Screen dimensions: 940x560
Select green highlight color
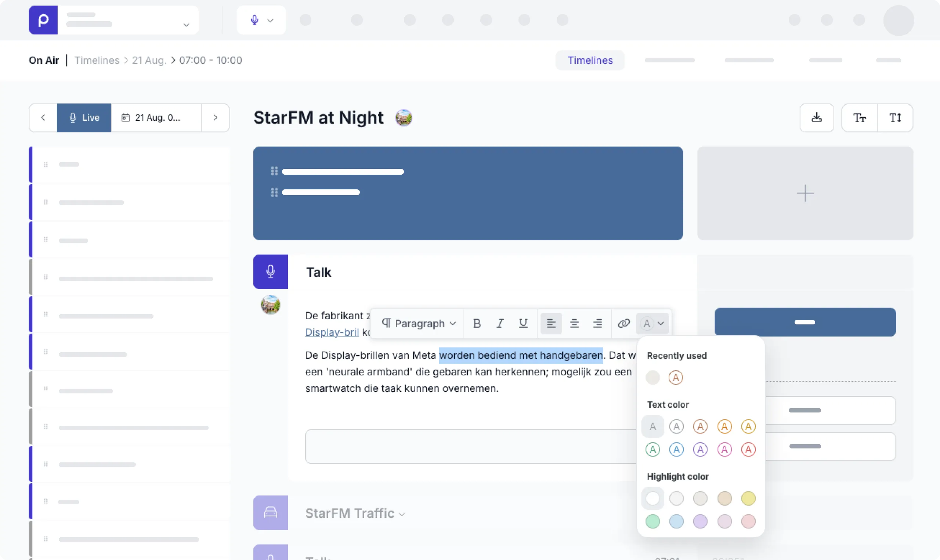[x=652, y=521]
